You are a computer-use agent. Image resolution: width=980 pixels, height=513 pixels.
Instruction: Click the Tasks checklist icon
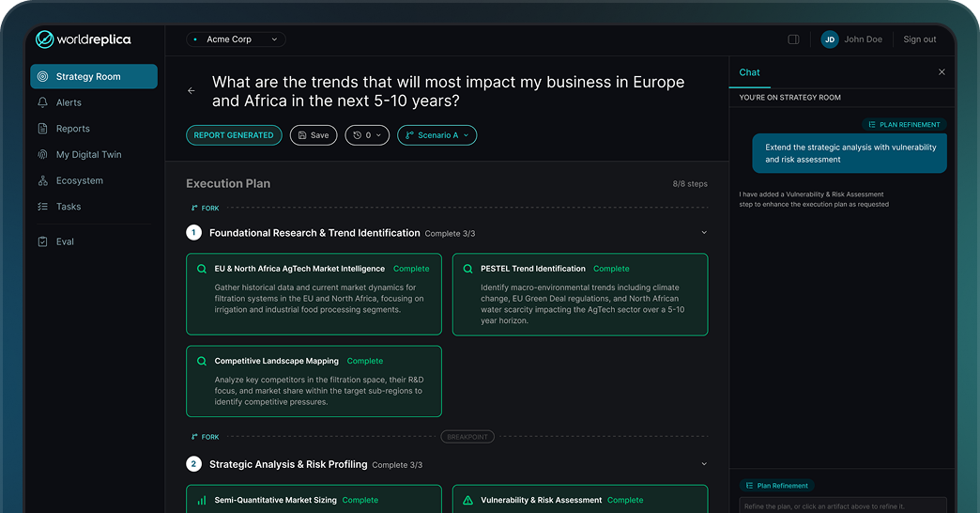(x=42, y=207)
